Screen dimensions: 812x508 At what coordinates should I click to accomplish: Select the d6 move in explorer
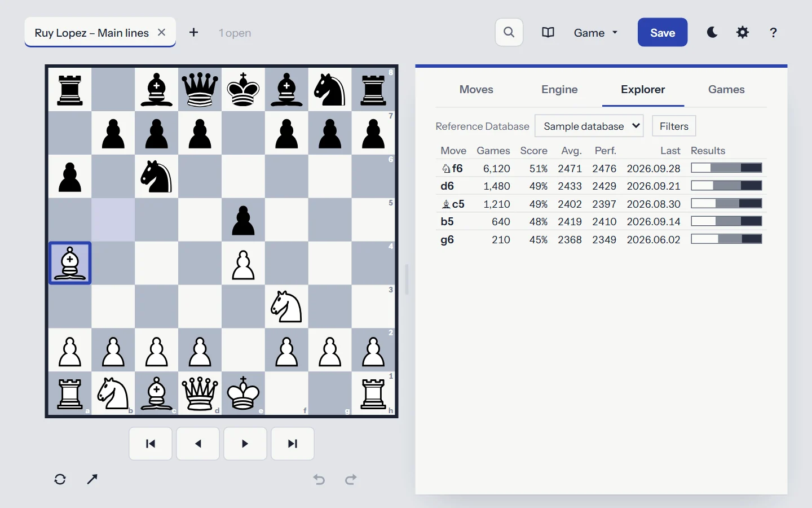601,186
